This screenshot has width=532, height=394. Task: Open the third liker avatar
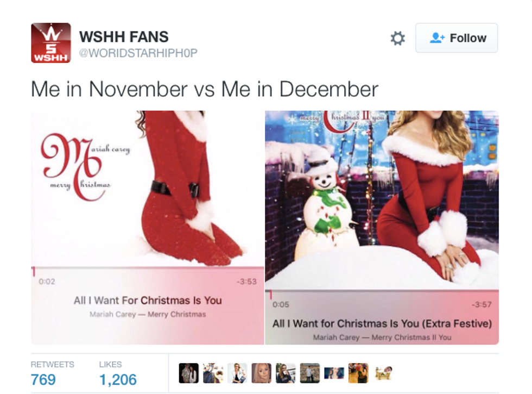pos(237,373)
